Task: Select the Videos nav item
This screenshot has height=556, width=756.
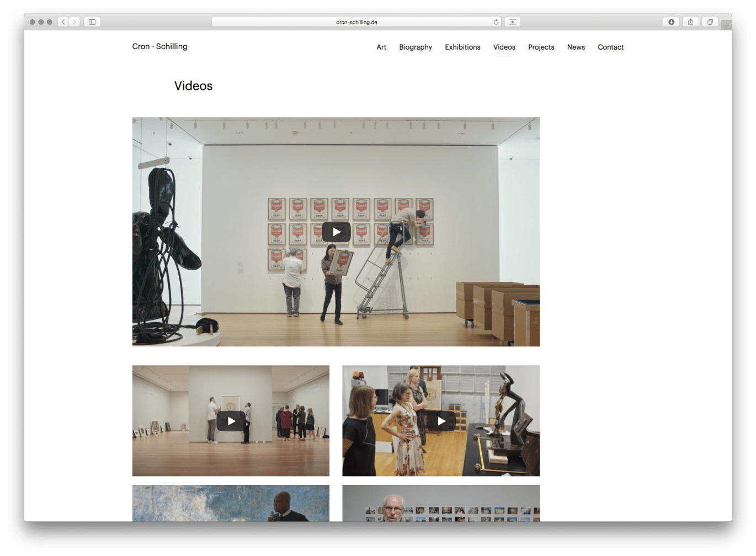Action: point(504,47)
